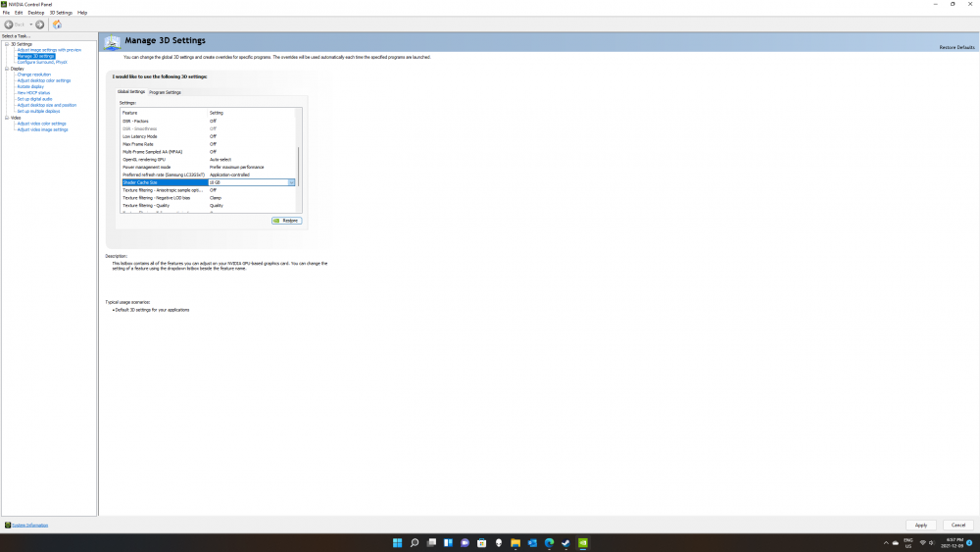This screenshot has width=980, height=552.
Task: Open the Edit menu
Action: [x=19, y=13]
